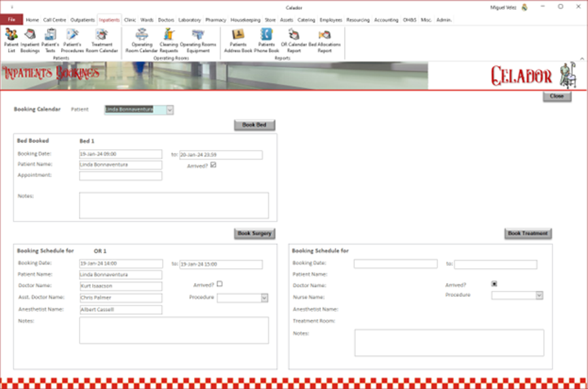This screenshot has width=588, height=389.
Task: Open the Patient selection dropdown
Action: [x=171, y=109]
